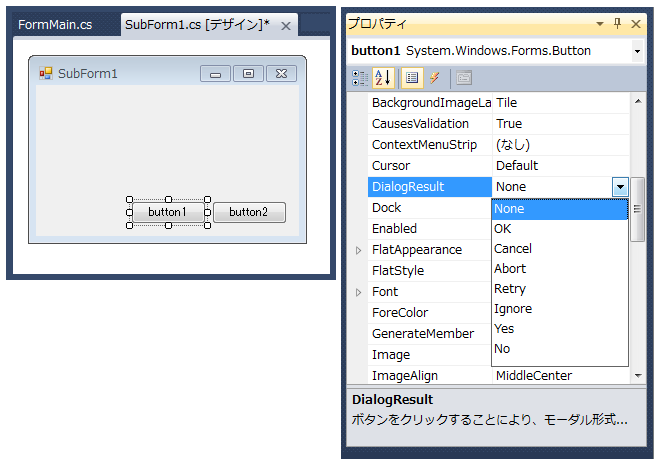Expand the FlatAppearance property
The height and width of the screenshot is (468, 661).
[358, 250]
